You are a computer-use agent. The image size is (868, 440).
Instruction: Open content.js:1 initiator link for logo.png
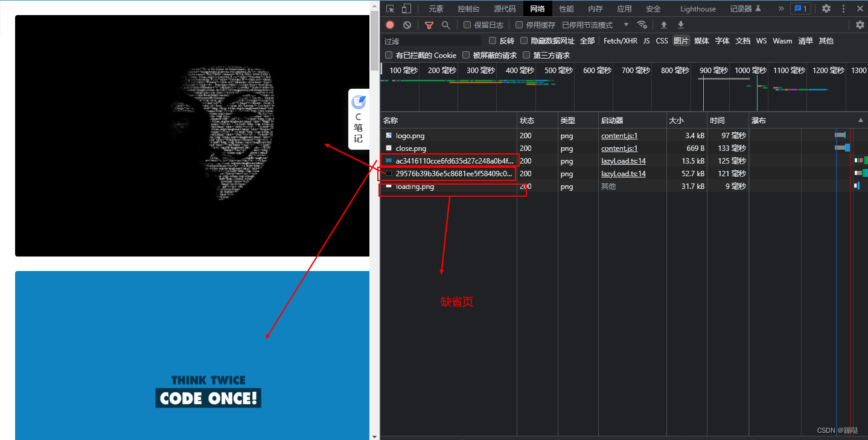click(x=619, y=135)
